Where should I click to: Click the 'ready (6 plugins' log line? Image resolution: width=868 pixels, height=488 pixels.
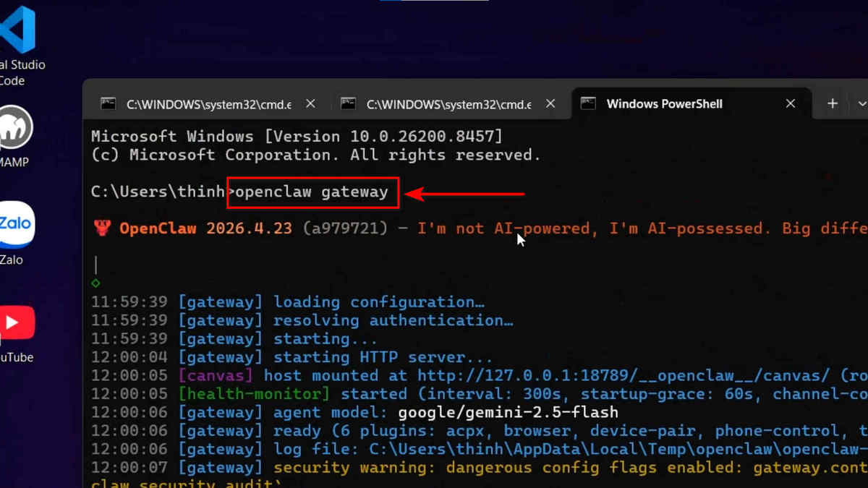click(x=480, y=431)
